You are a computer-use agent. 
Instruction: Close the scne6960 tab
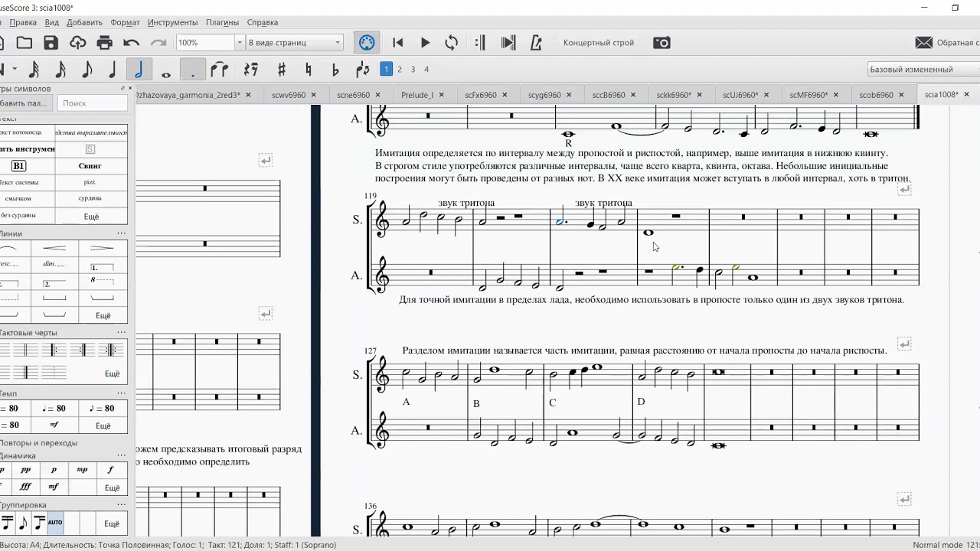[378, 95]
